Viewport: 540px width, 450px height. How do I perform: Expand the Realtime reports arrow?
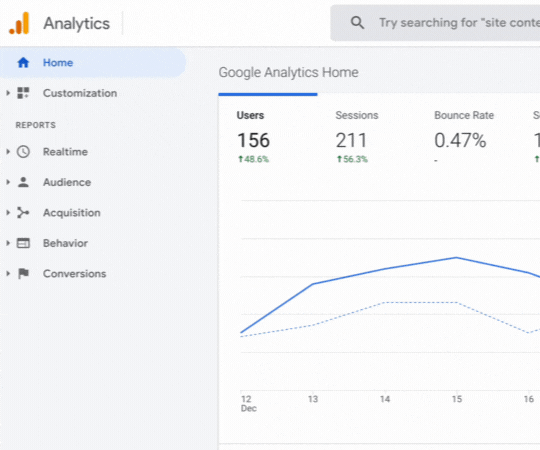coord(8,152)
